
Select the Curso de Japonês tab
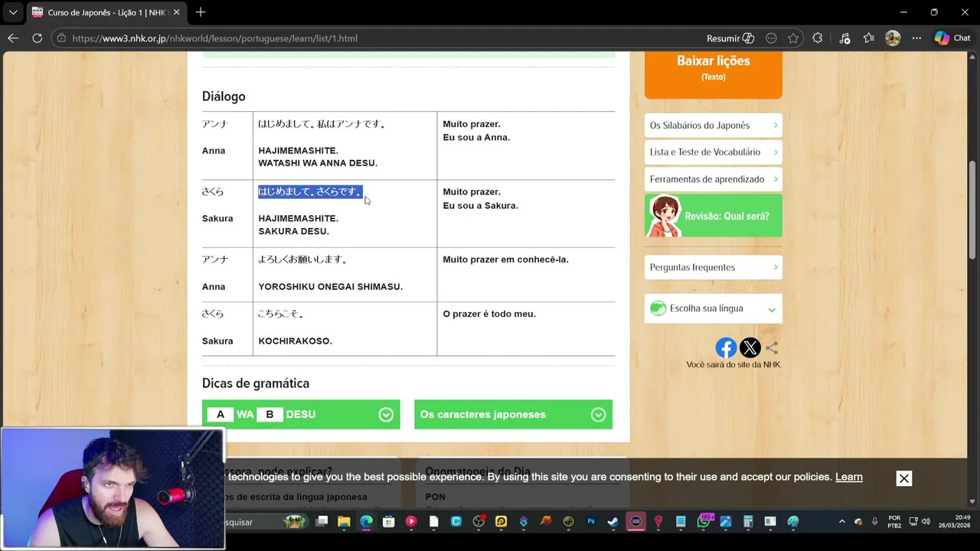pos(106,12)
